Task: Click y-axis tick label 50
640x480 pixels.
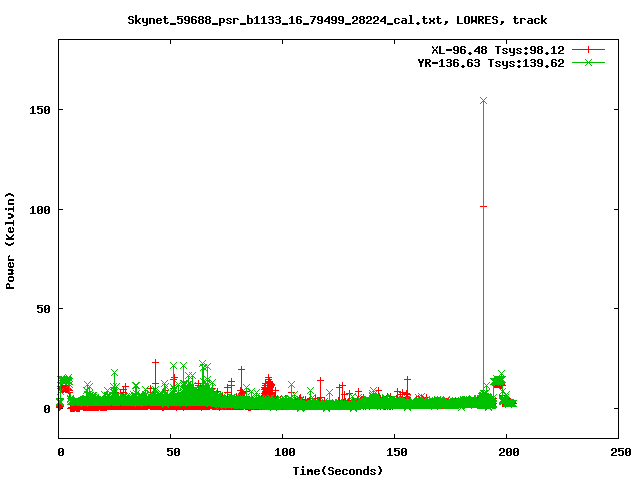Action: pos(44,309)
